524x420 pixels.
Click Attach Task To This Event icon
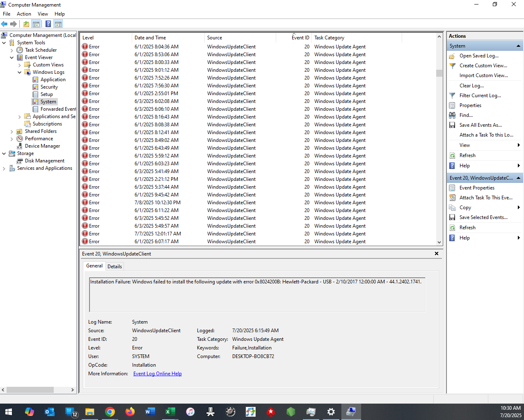[452, 198]
